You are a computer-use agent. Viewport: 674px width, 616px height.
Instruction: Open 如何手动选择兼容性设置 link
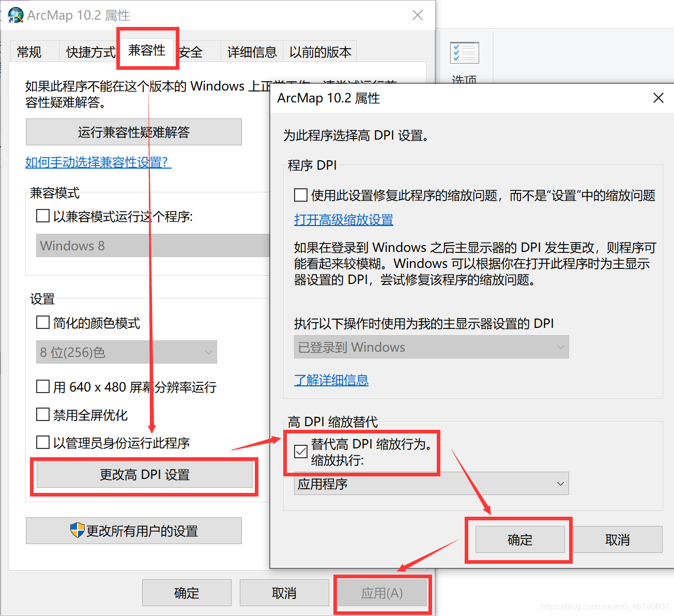pos(98,162)
